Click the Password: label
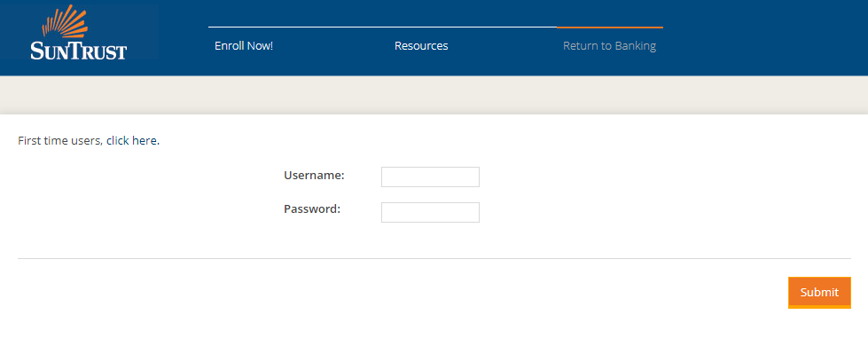This screenshot has height=338, width=868. pyautogui.click(x=312, y=209)
